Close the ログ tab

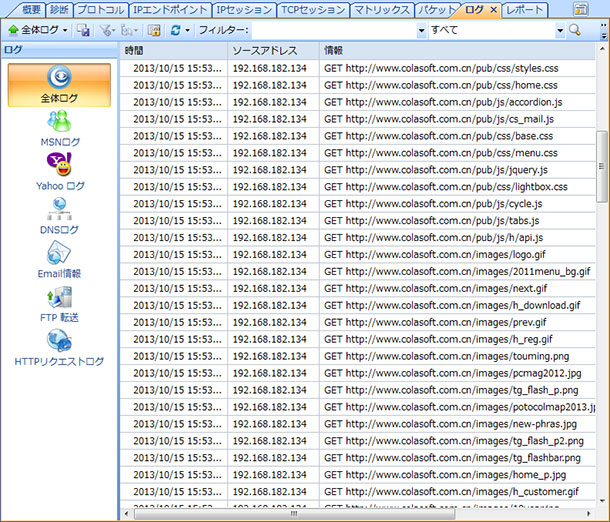point(493,9)
